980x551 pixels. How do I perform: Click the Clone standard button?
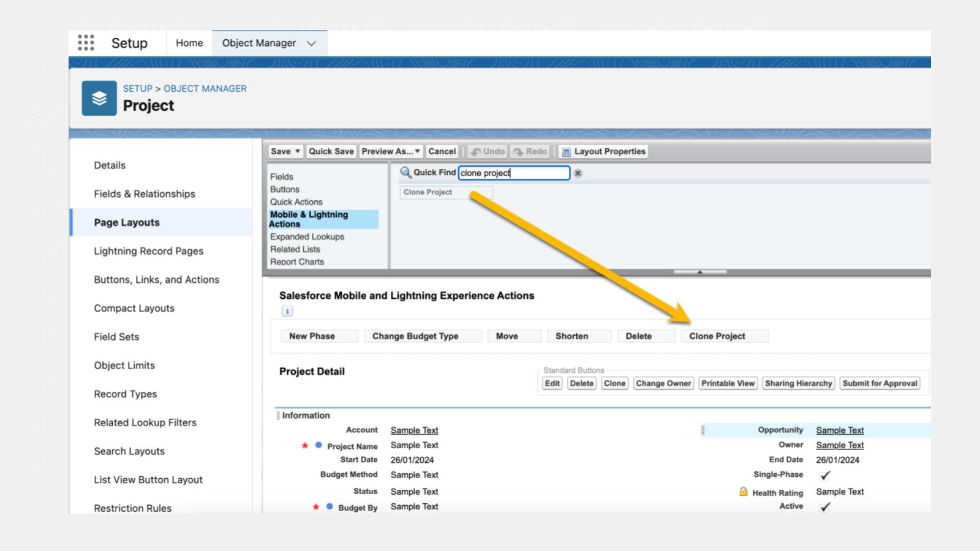coord(615,383)
